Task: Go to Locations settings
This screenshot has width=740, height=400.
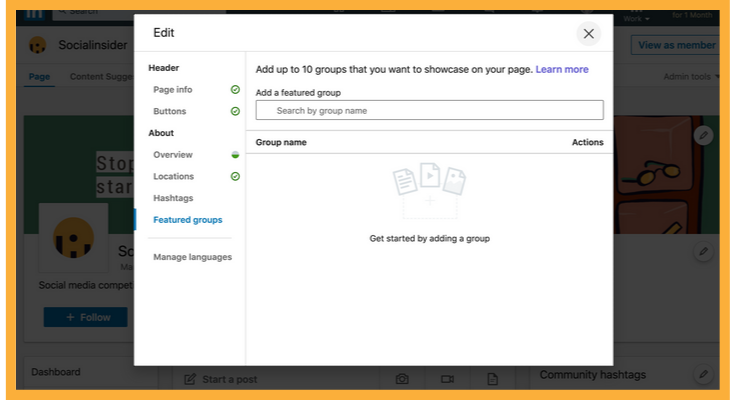Action: [173, 176]
